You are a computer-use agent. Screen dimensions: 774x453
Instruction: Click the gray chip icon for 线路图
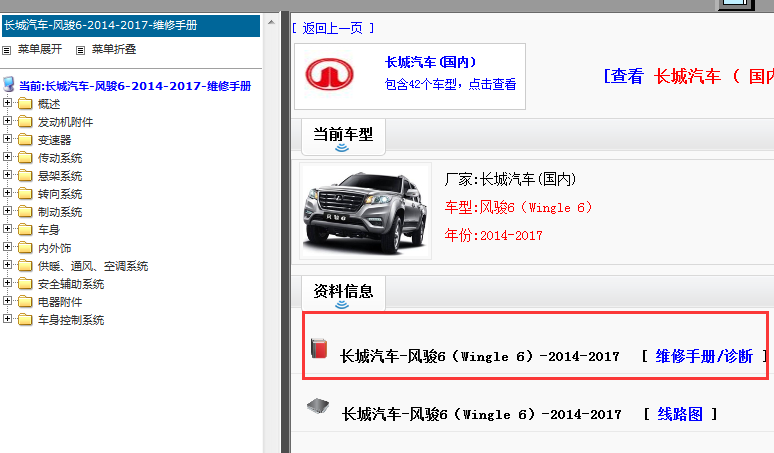(318, 406)
